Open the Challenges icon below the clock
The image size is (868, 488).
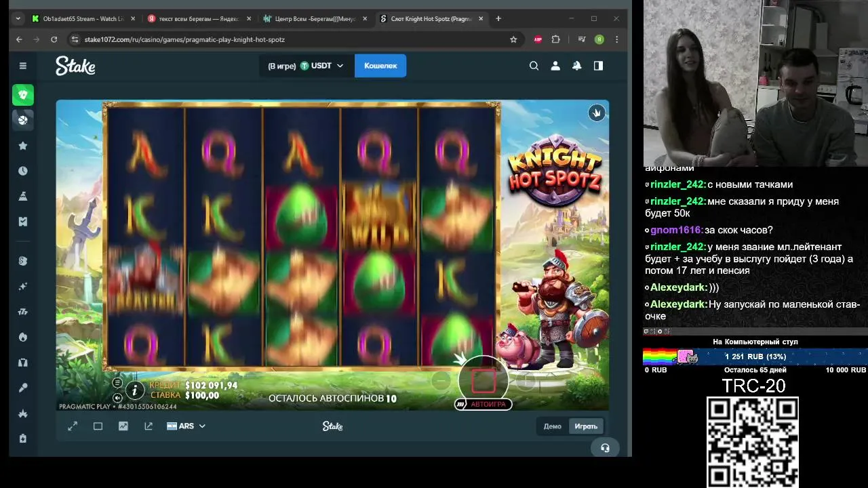22,196
